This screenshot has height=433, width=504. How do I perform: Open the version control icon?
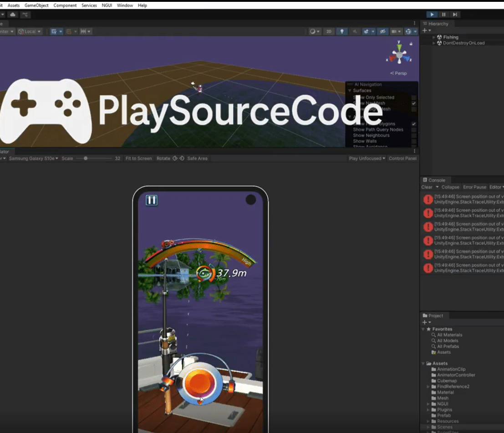[25, 15]
